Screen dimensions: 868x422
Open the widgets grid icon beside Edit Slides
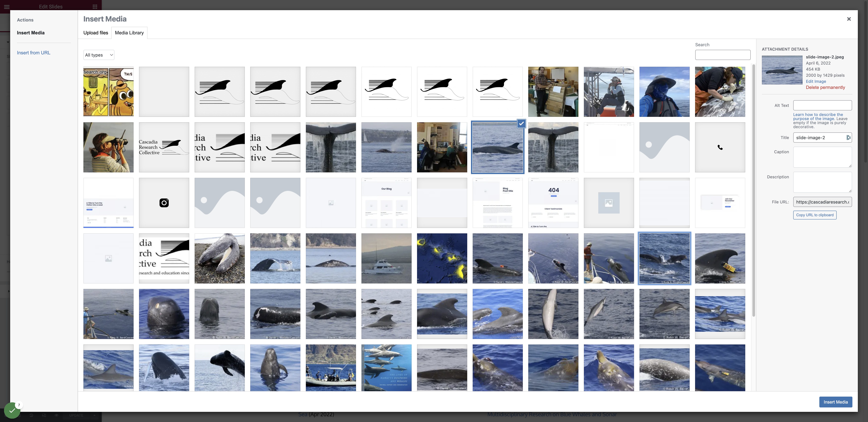[x=95, y=6]
